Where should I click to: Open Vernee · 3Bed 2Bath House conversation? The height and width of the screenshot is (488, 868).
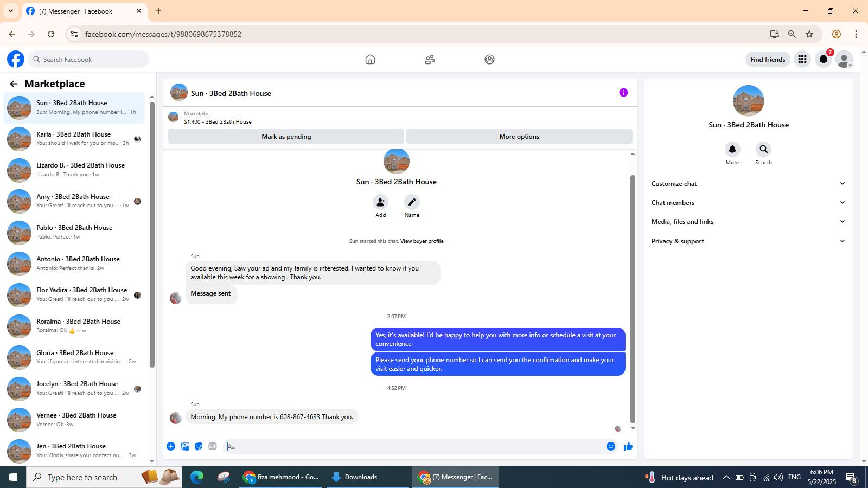pyautogui.click(x=74, y=420)
